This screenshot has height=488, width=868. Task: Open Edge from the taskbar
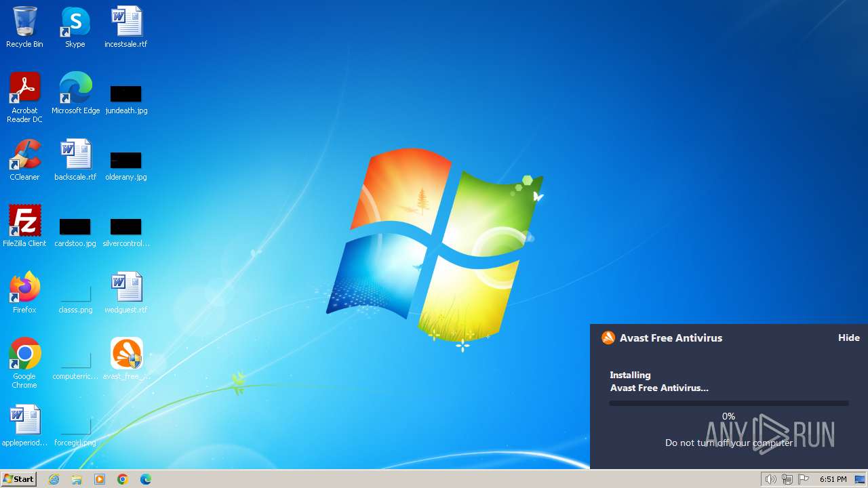tap(145, 479)
